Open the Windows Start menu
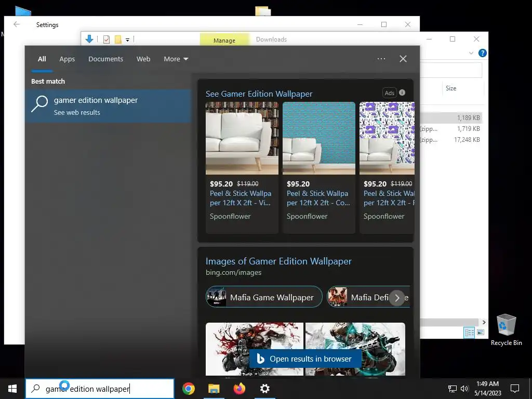This screenshot has height=399, width=532. [12, 389]
